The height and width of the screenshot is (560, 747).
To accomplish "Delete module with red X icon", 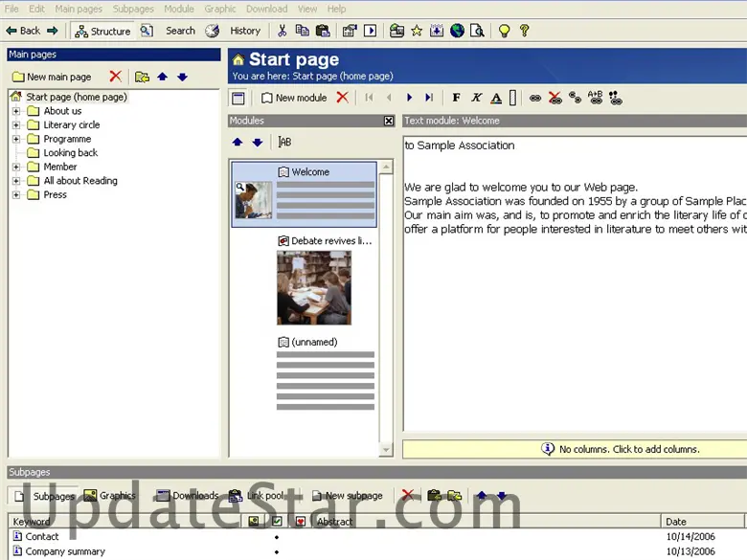I will coord(342,97).
